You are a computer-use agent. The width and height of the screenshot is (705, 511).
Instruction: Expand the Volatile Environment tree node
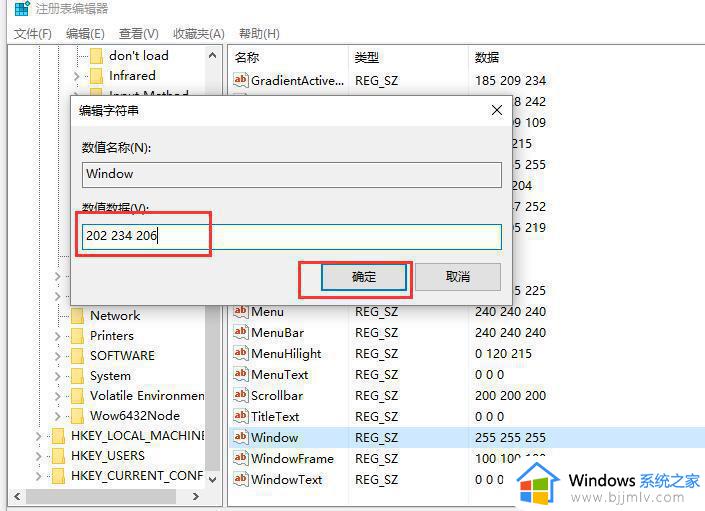click(x=57, y=396)
